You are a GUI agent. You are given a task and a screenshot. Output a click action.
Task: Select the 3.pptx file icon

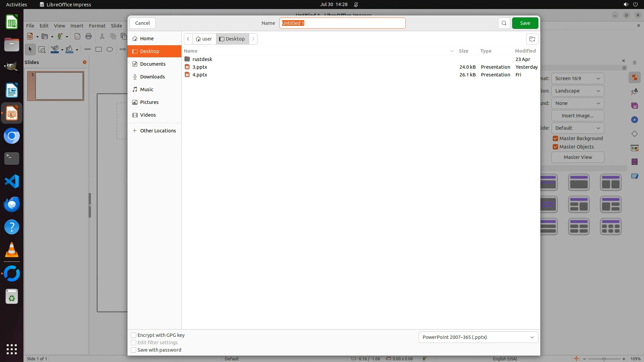187,67
